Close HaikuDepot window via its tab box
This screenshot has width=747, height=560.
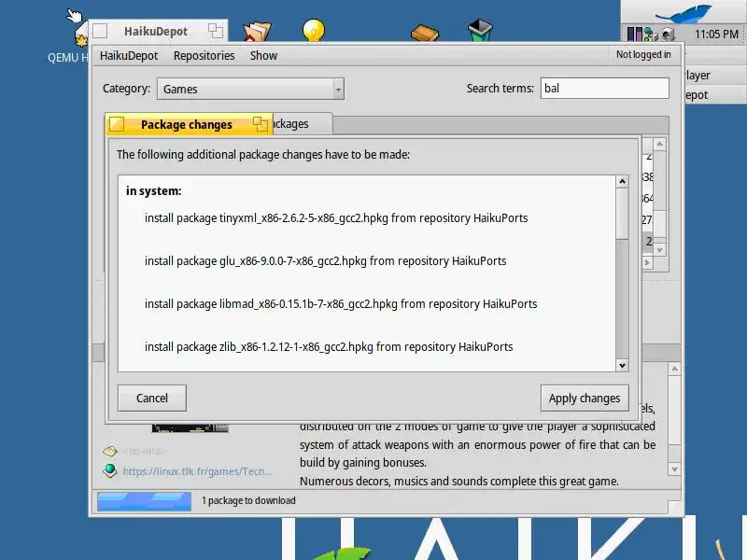click(100, 32)
